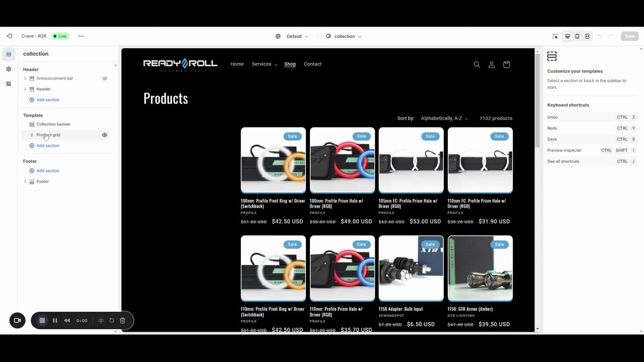Open Theme settings gear in left rail

(9, 69)
